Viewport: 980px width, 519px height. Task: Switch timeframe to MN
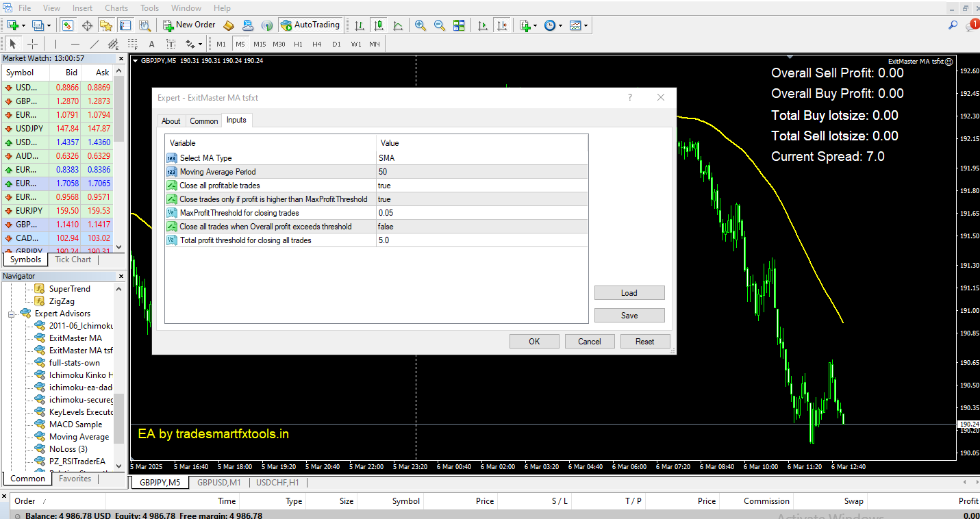[375, 44]
